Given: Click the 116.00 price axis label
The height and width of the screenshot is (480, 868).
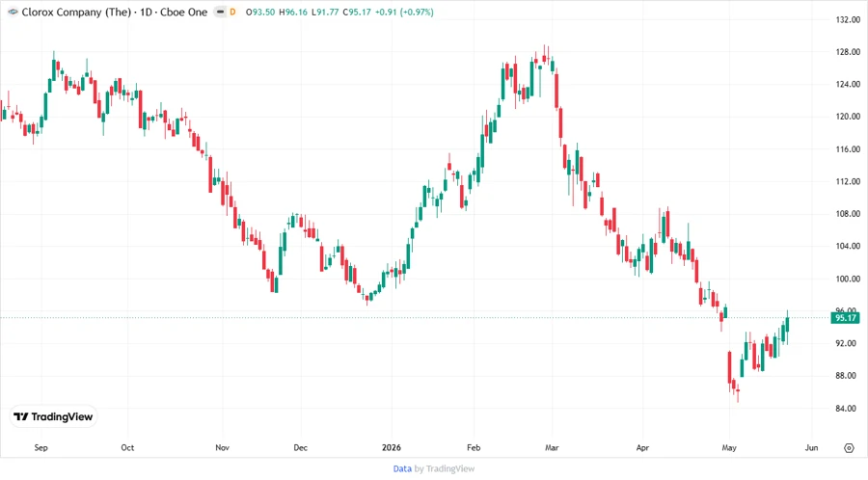Looking at the screenshot, I should [848, 149].
